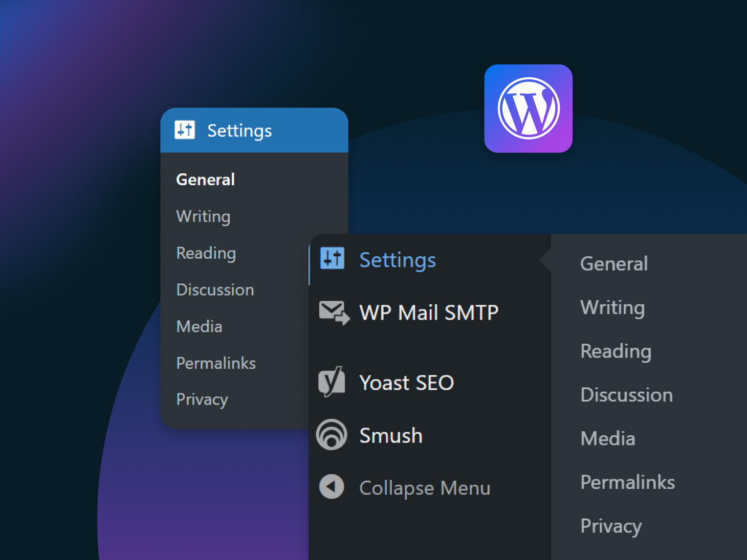Open the Smush menu item
Viewport: 747px width, 560px height.
[x=391, y=436]
